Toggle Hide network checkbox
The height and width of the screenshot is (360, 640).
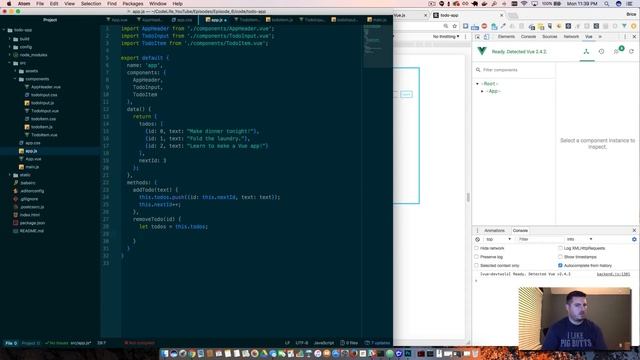pyautogui.click(x=476, y=248)
